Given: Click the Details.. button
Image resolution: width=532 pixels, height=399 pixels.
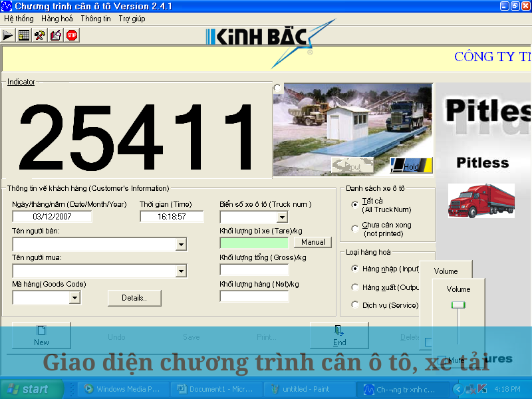Looking at the screenshot, I should click(x=134, y=298).
